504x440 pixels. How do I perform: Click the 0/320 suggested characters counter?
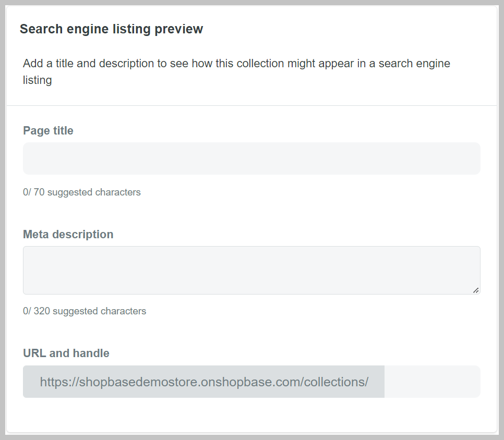click(x=85, y=311)
